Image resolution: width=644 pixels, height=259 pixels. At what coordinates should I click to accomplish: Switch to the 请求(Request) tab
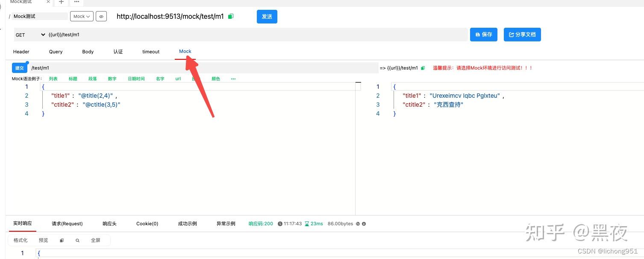click(x=67, y=223)
